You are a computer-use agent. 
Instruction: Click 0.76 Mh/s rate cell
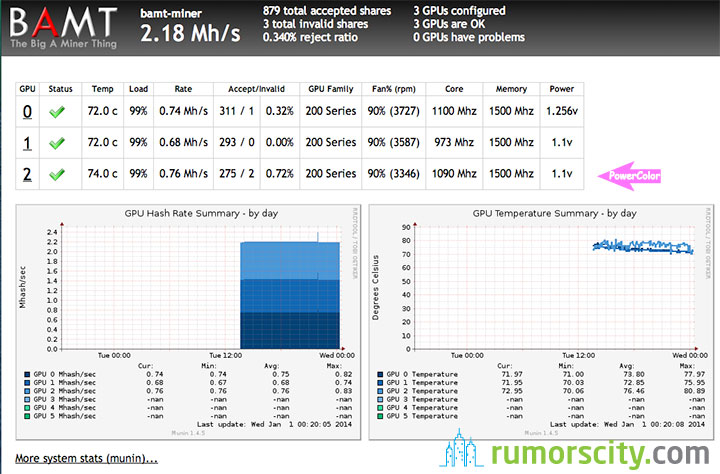coord(183,174)
